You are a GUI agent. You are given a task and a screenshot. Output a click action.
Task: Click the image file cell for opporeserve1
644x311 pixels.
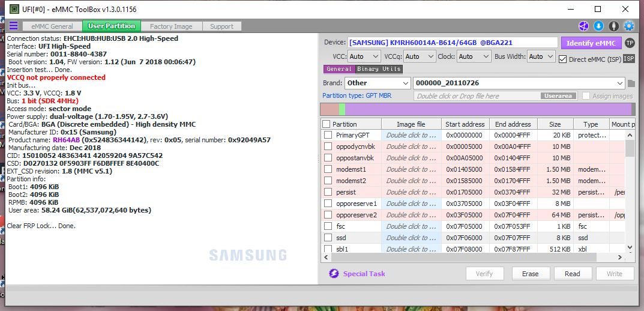[x=411, y=204]
